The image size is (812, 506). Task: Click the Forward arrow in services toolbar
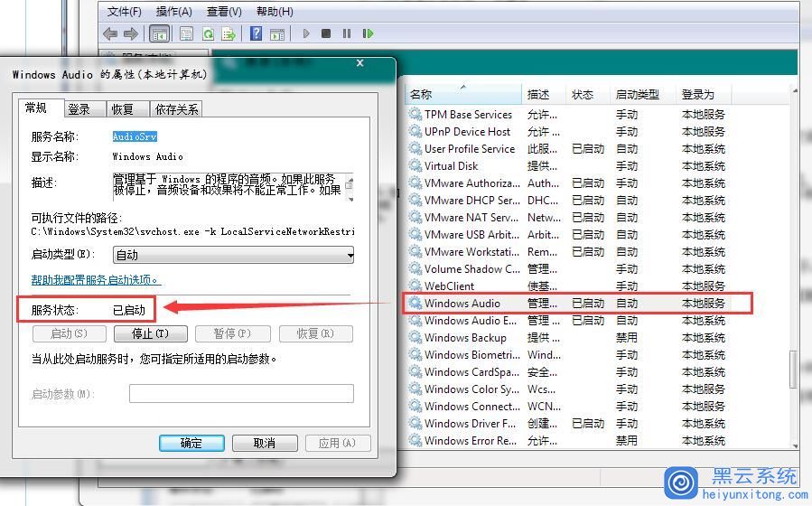pos(131,33)
